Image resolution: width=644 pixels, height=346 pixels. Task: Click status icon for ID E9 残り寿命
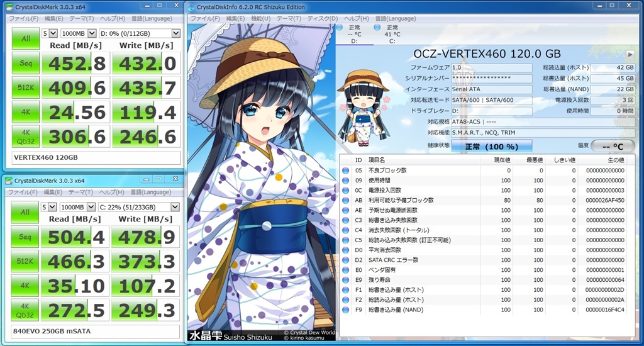[345, 280]
